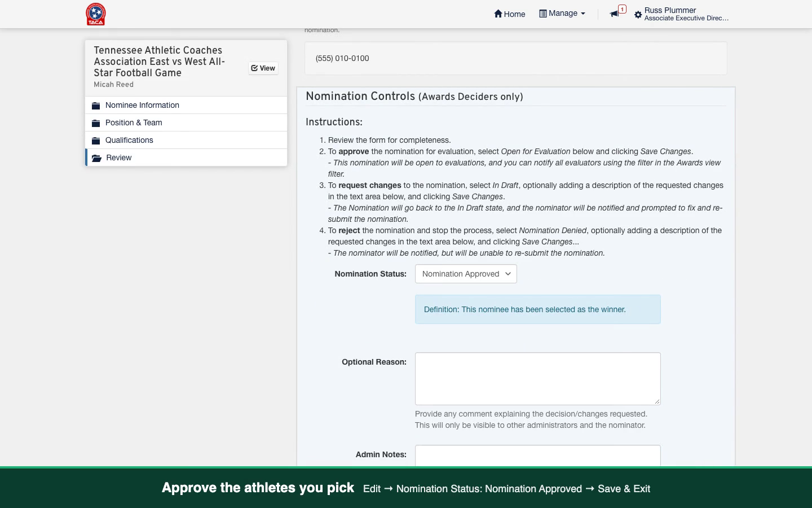Click the View button

point(263,68)
